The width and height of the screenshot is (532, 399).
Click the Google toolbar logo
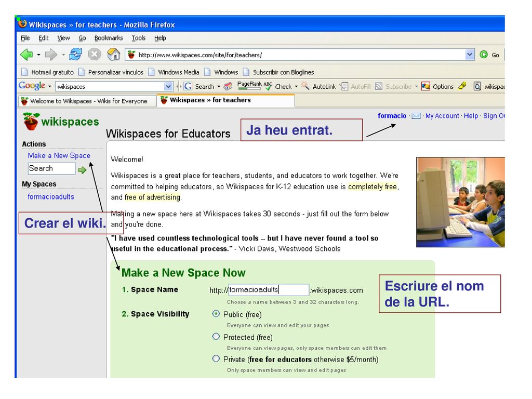(32, 86)
